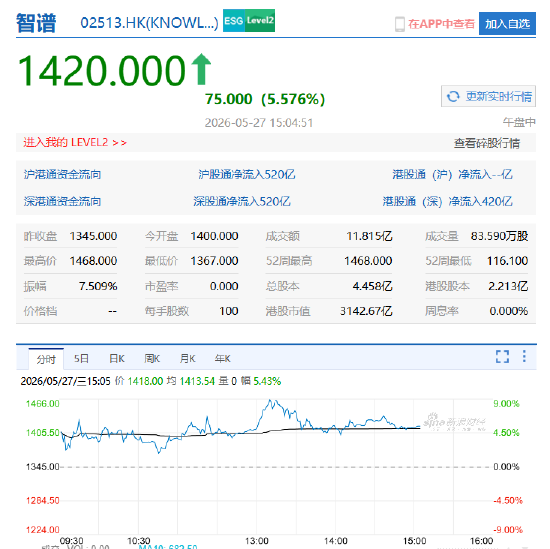Viewport: 550px width, 549px height.
Task: Click the intraday price line peak
Action: click(270, 401)
